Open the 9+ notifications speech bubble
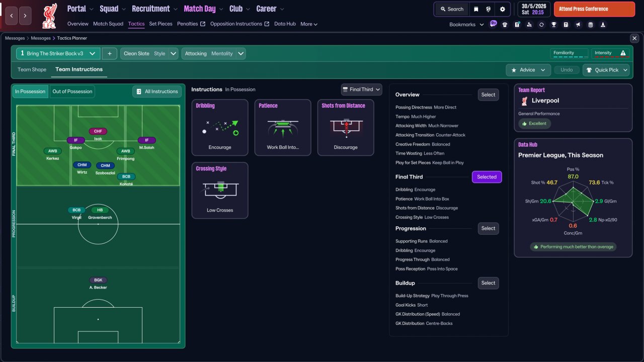The height and width of the screenshot is (362, 644). [493, 24]
